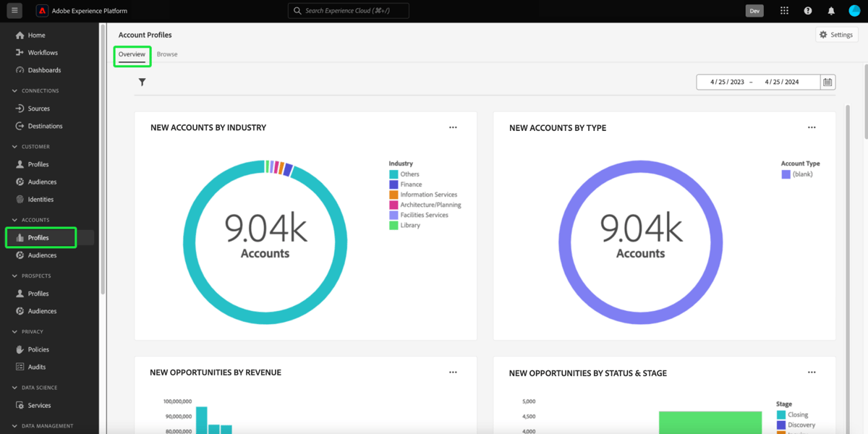
Task: Navigate to Sources under Connections
Action: coord(38,108)
